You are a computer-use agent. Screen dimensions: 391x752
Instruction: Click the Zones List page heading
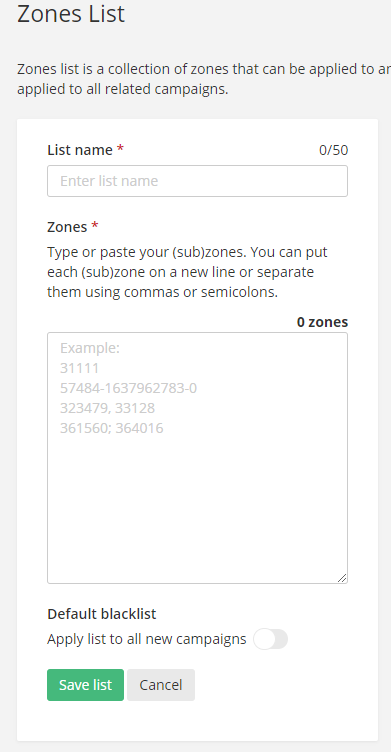[71, 13]
